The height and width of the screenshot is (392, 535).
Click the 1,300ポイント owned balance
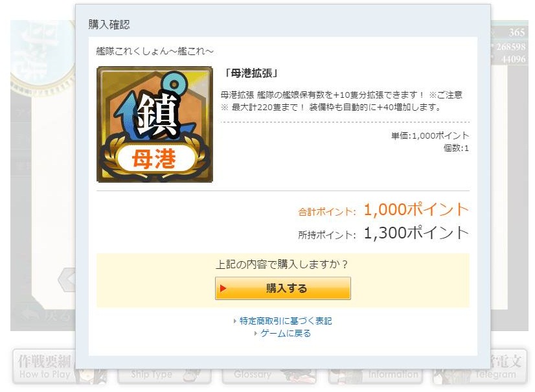click(416, 233)
